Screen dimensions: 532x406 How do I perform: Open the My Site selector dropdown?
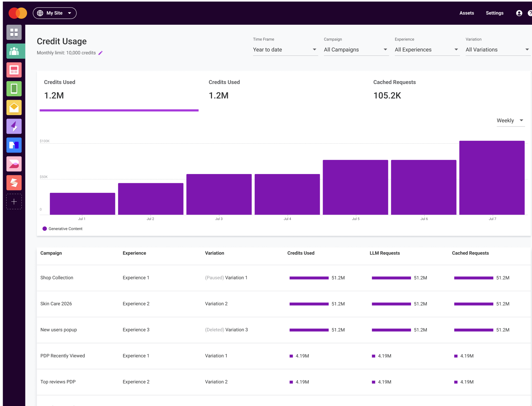55,13
